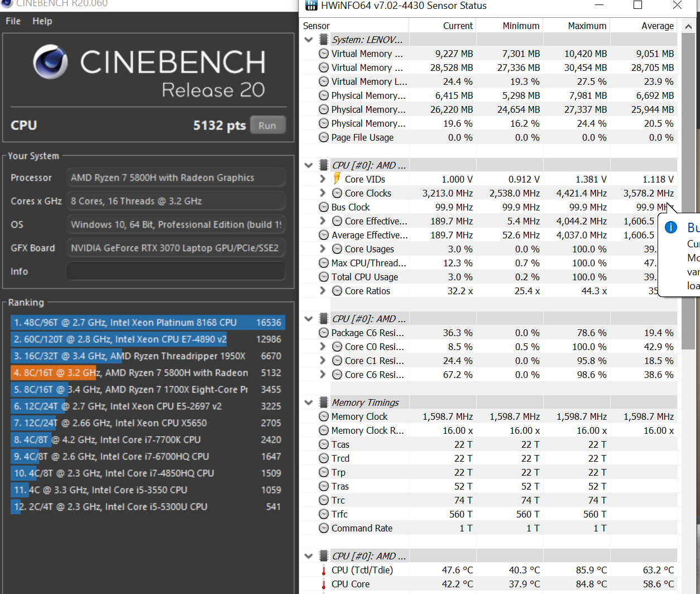Screen dimensions: 700x594
Task: Select the Xeon E5-2697 v2 ranking entry
Action: pyautogui.click(x=148, y=406)
